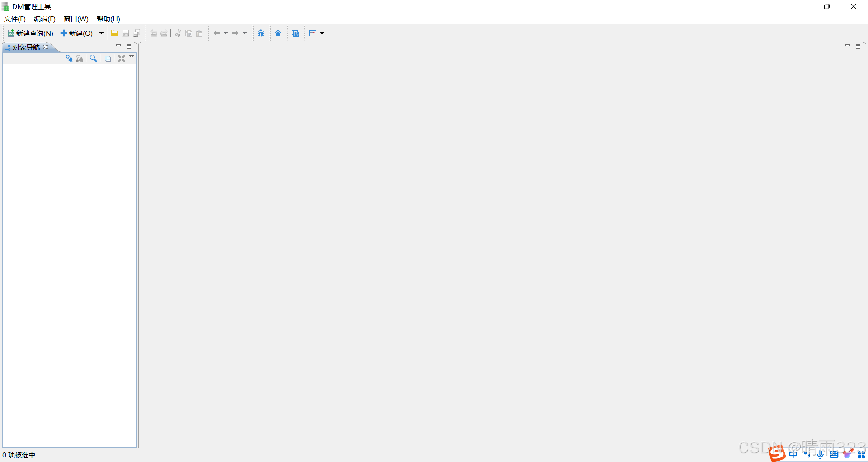
Task: Click the back navigation arrow
Action: (217, 33)
